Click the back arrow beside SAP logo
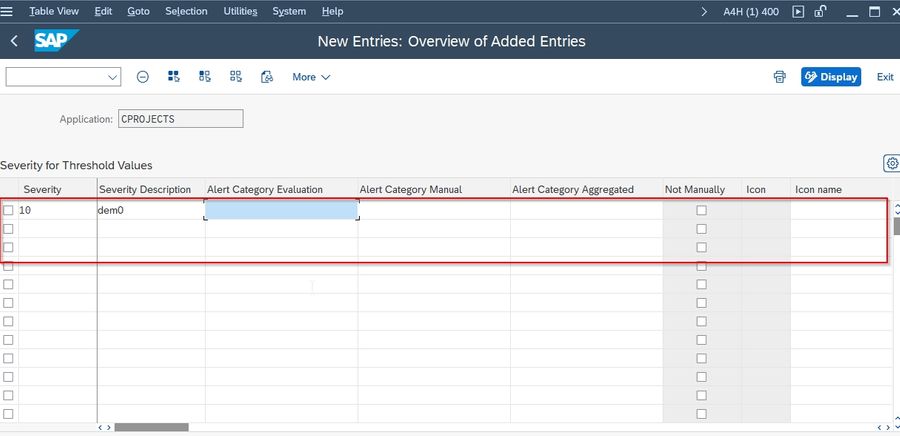This screenshot has width=900, height=436. [x=14, y=41]
